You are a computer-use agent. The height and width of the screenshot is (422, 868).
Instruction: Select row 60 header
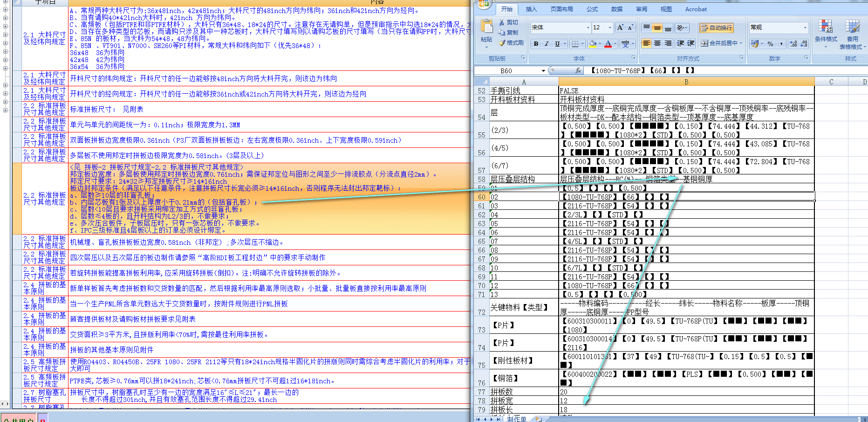click(481, 197)
